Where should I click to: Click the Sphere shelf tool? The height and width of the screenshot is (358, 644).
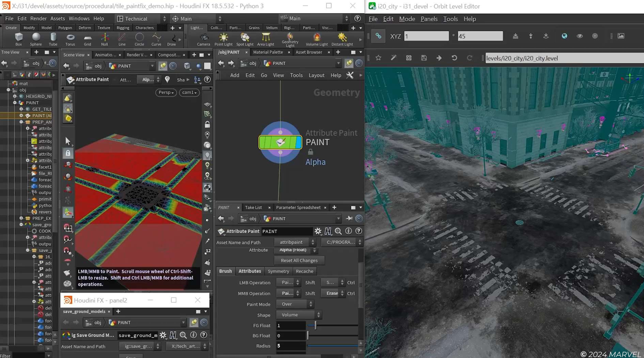coord(36,39)
